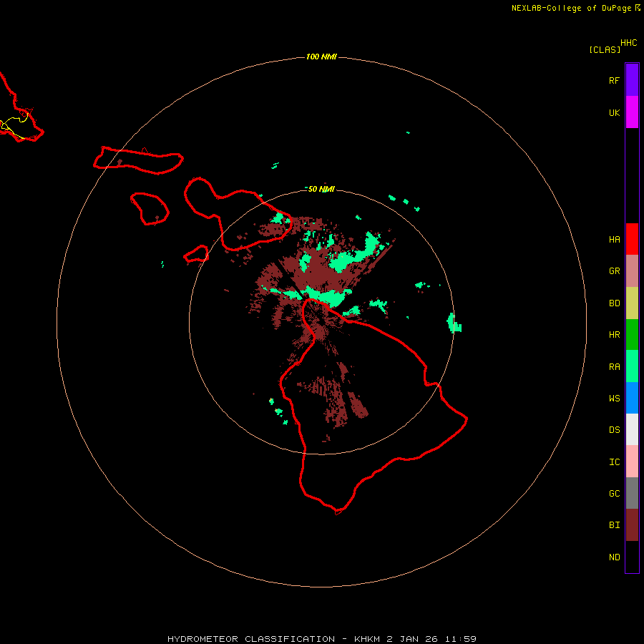Click the HR legend label
The image size is (644, 644).
615,335
